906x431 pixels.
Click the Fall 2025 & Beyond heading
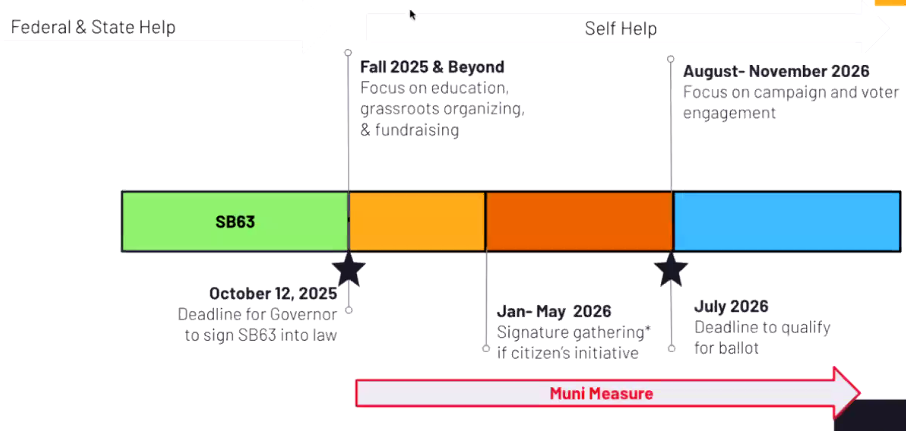432,67
